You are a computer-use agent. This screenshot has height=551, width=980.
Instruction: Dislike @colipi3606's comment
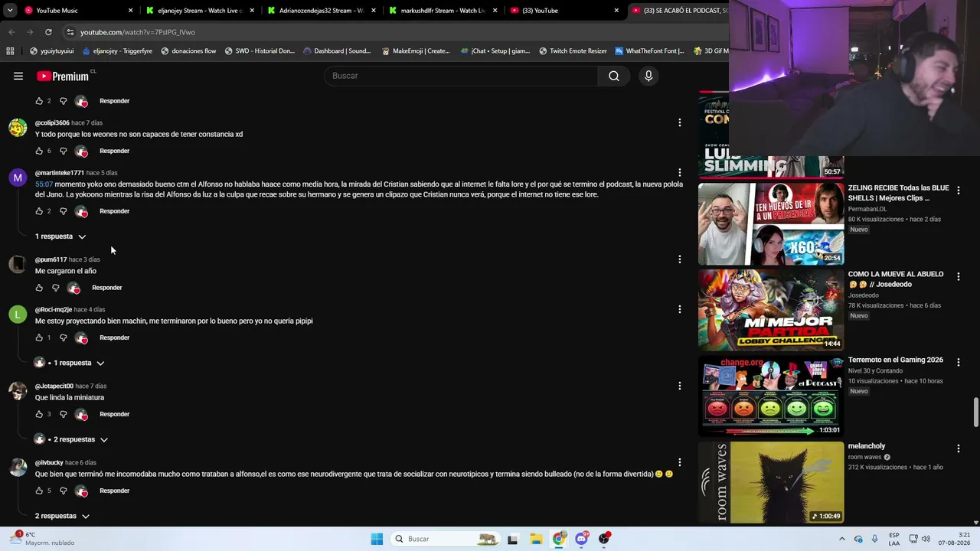click(64, 151)
